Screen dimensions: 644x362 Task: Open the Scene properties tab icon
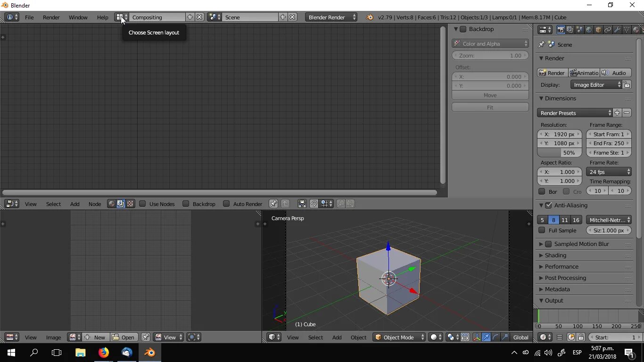point(579,30)
